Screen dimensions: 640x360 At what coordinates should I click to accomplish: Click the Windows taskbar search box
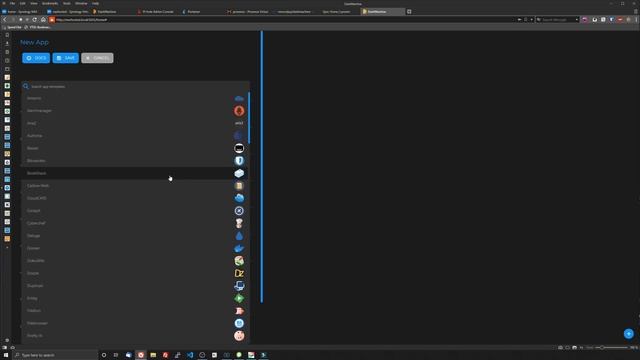pos(55,355)
